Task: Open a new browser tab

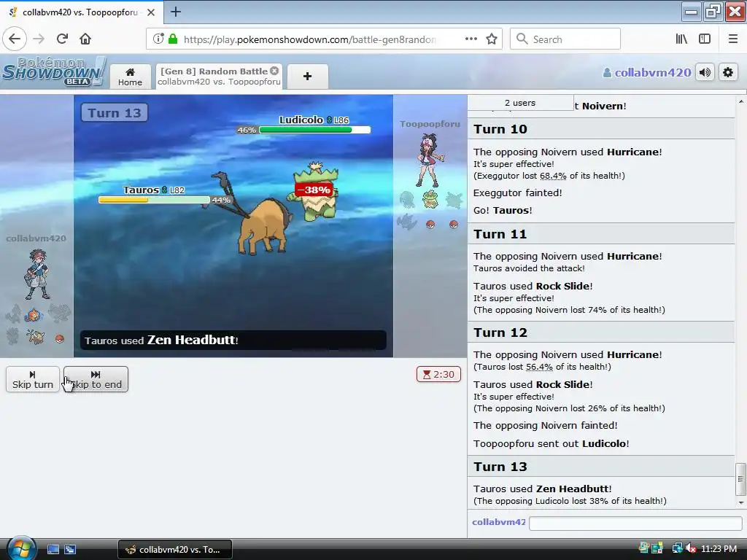Action: click(176, 12)
